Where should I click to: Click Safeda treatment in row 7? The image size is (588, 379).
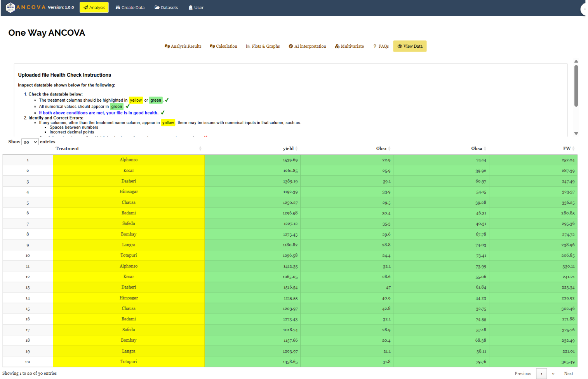pyautogui.click(x=129, y=223)
